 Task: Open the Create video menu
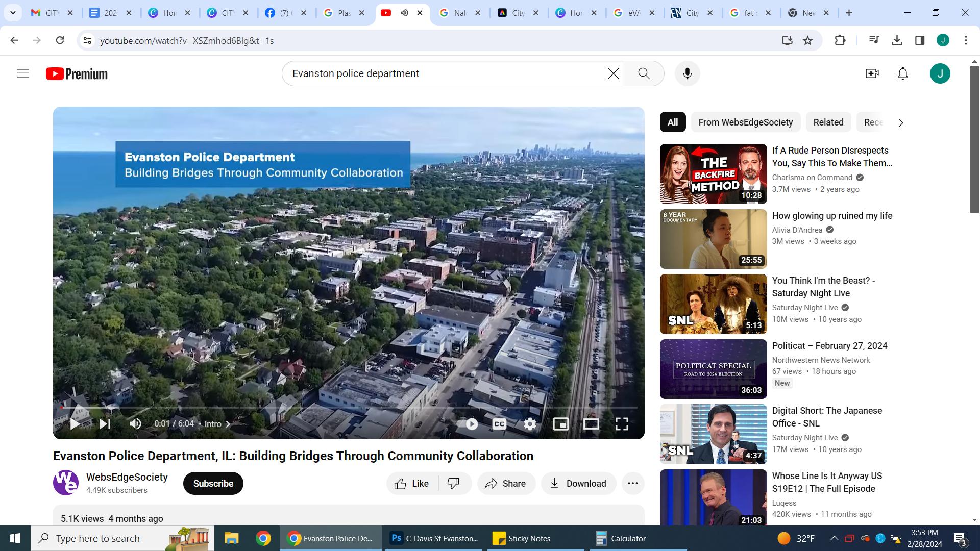(872, 73)
